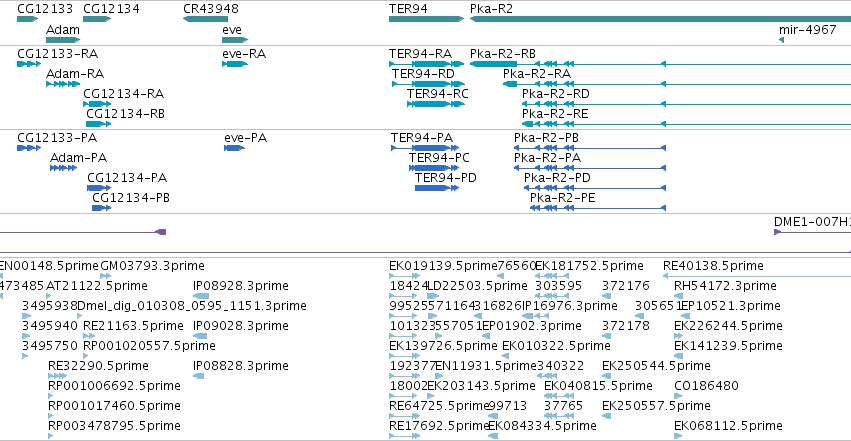Select the Pka-R2-PA protein label
The width and height of the screenshot is (851, 441).
pyautogui.click(x=547, y=158)
